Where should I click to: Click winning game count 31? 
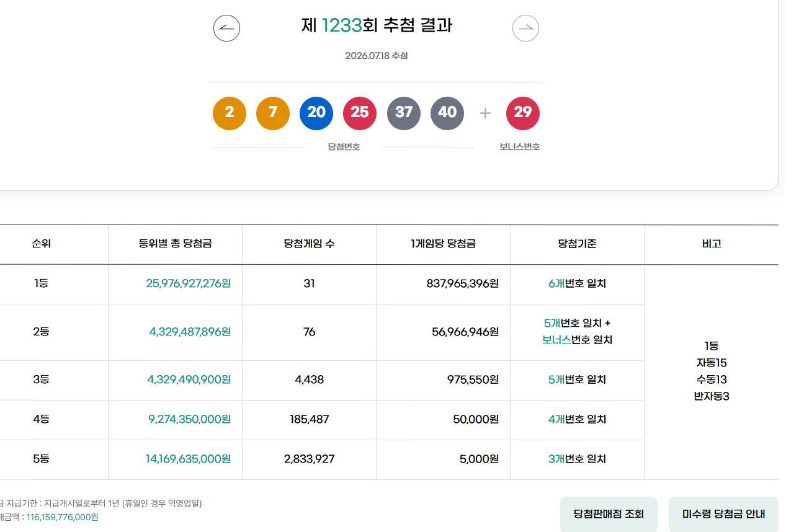coord(309,284)
